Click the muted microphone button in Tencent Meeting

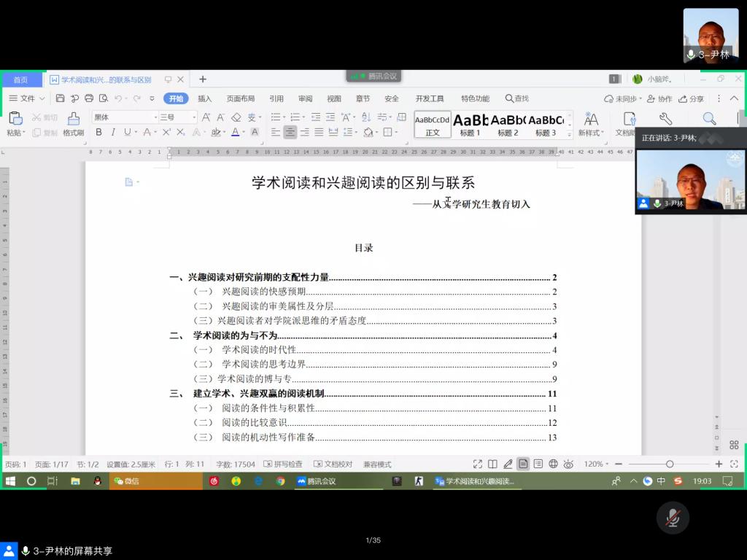click(673, 518)
